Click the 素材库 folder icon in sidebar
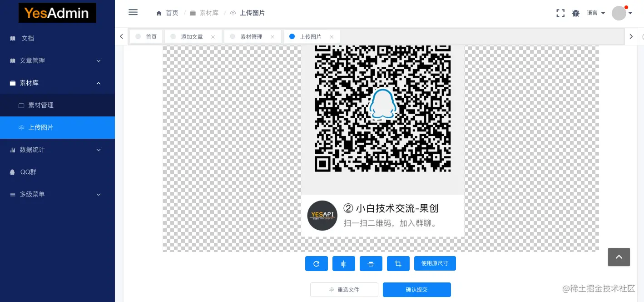Viewport: 644px width, 302px height. tap(13, 83)
